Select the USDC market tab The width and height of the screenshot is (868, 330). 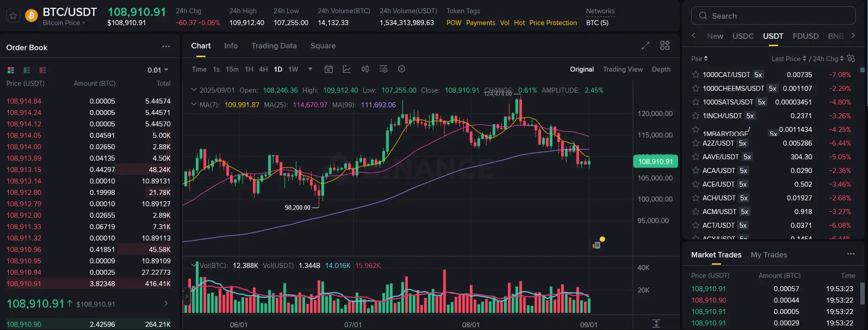(x=743, y=36)
